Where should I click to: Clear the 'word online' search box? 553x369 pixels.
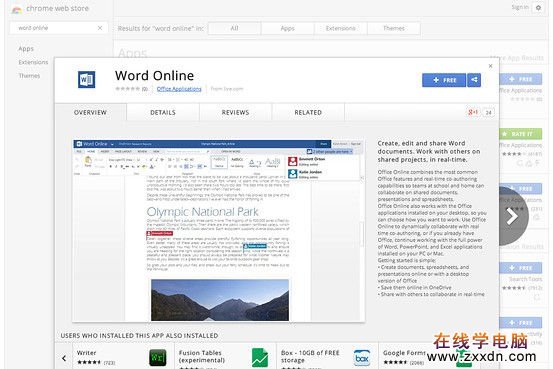coord(100,28)
